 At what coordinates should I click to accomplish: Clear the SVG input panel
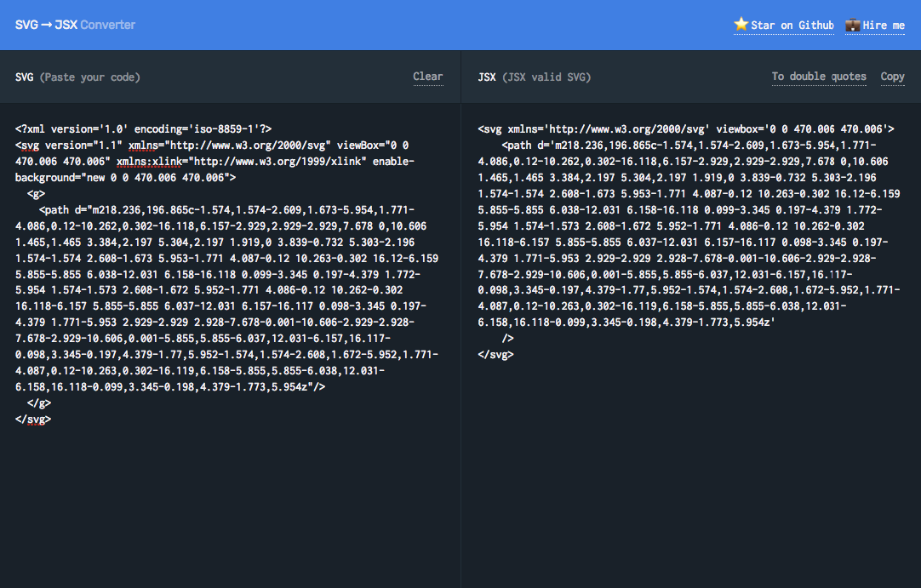click(x=427, y=77)
